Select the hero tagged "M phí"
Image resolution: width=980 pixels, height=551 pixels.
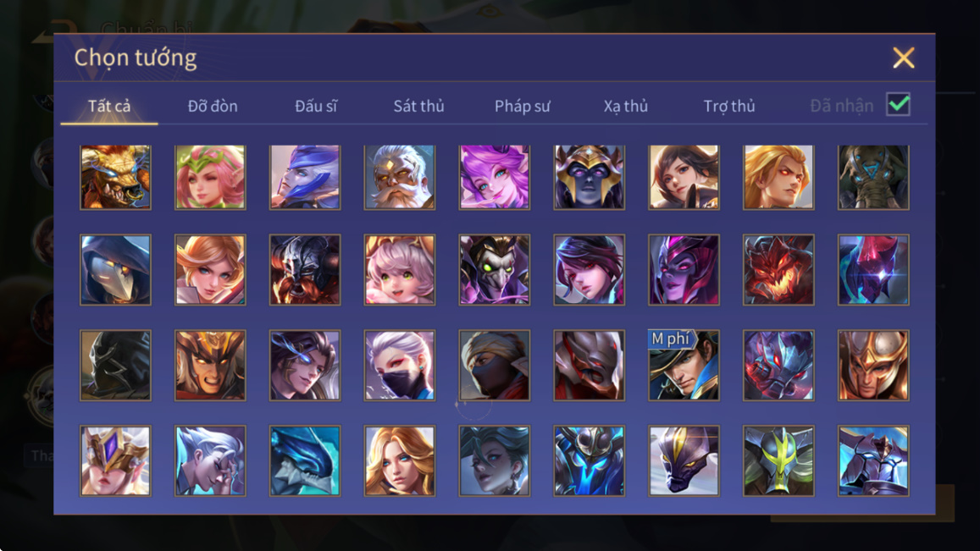tap(684, 366)
